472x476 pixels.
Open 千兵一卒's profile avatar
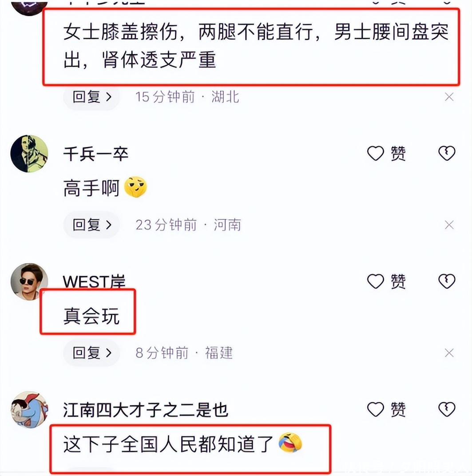coord(29,154)
